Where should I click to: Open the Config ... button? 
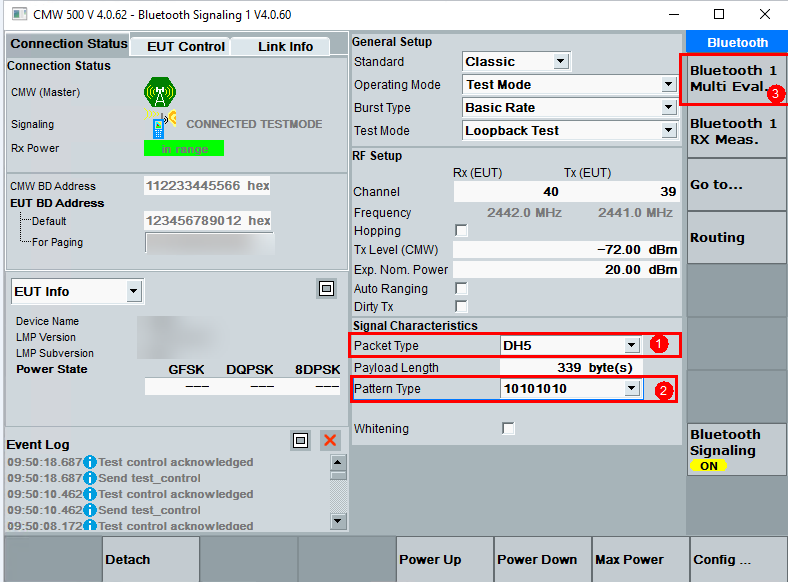[x=739, y=559]
